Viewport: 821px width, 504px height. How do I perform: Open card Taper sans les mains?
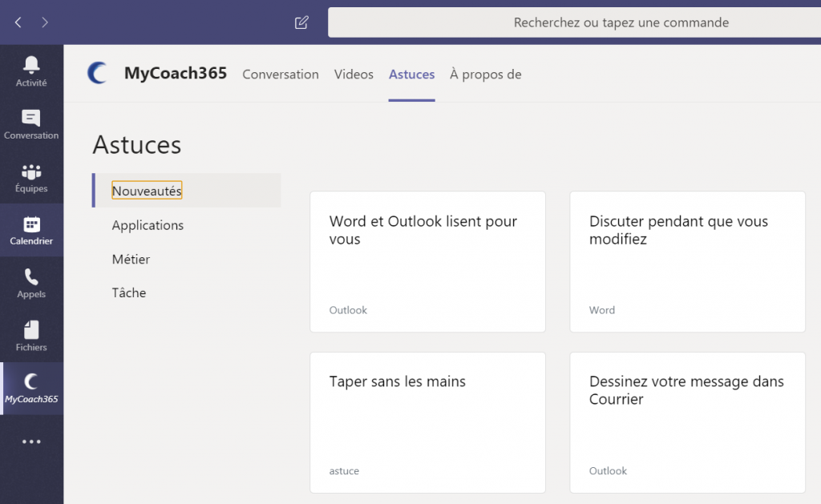click(x=428, y=422)
